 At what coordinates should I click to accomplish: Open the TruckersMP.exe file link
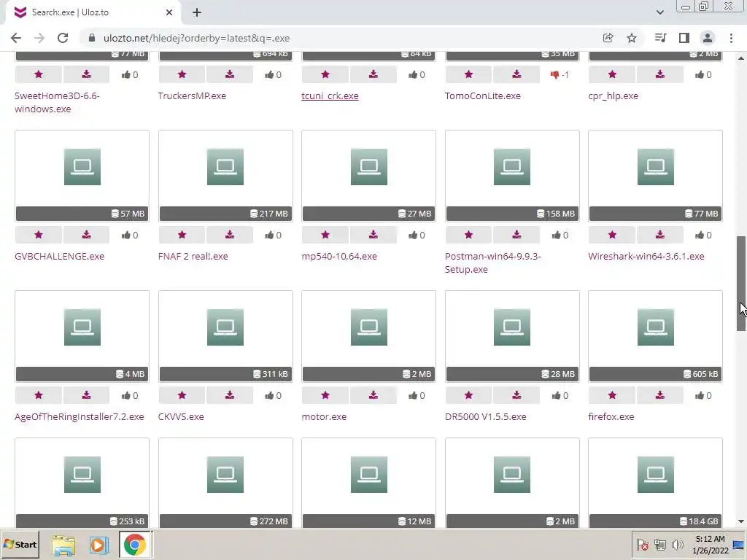(x=192, y=96)
